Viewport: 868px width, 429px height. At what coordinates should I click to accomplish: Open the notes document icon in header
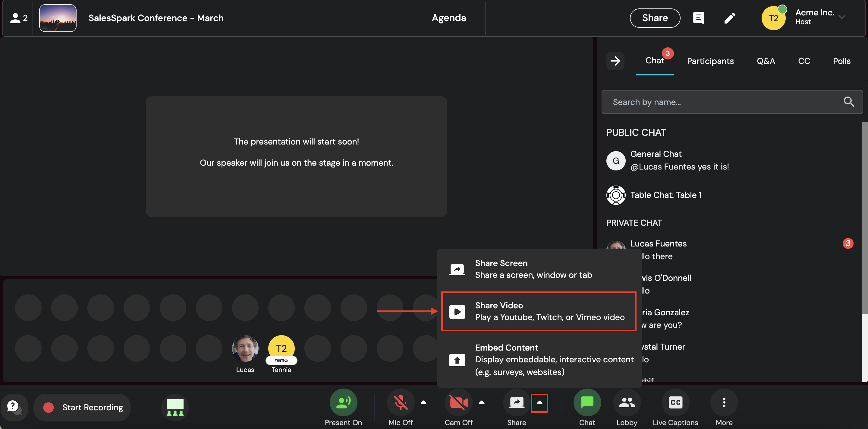pos(698,18)
